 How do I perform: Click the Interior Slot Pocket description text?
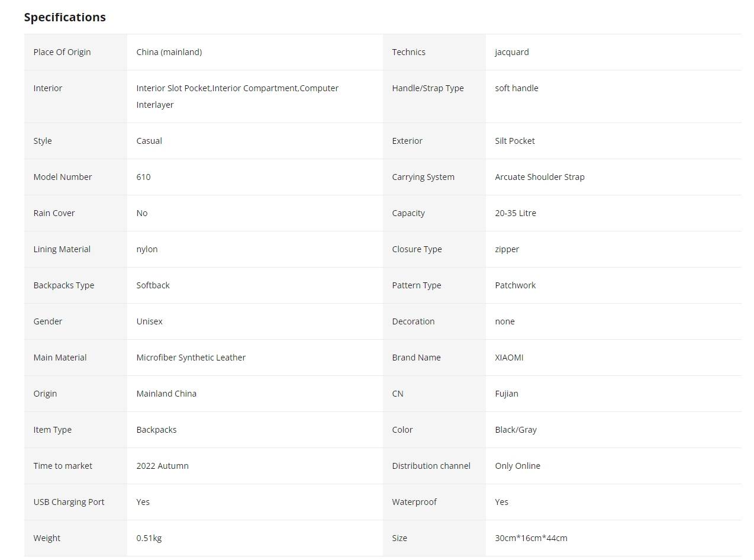click(x=237, y=96)
